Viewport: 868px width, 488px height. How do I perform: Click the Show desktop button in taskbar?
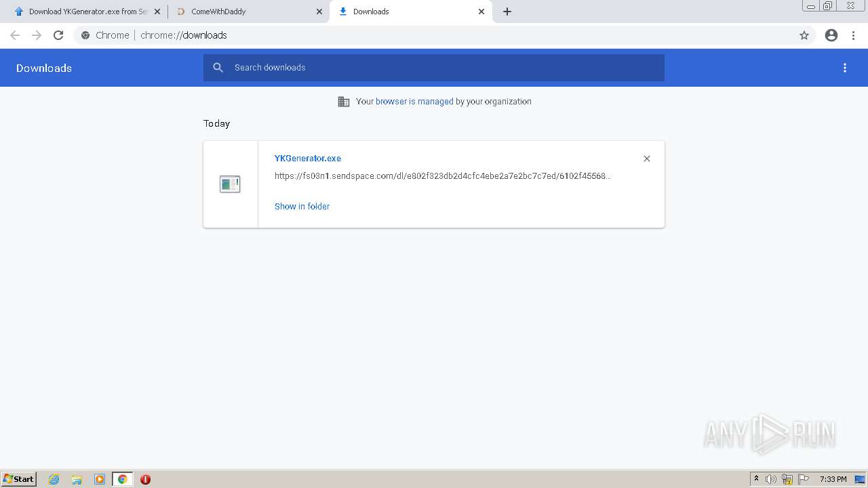[x=861, y=479]
